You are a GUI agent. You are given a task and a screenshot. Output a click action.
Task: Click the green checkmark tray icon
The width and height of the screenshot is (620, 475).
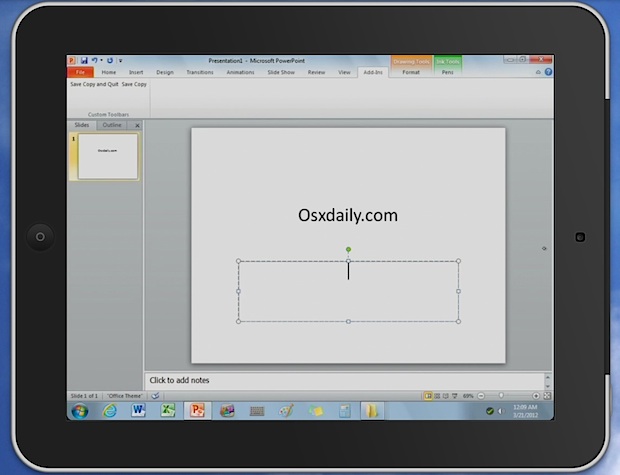490,411
